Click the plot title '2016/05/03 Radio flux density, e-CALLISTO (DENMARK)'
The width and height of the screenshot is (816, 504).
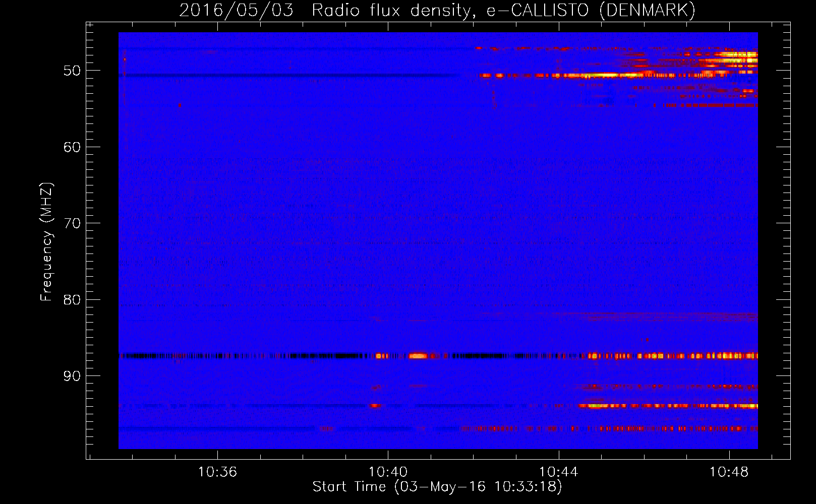tap(437, 11)
